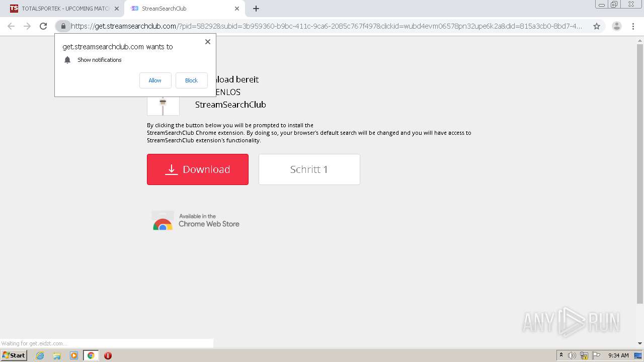The height and width of the screenshot is (362, 644).
Task: Click the forward navigation arrow
Action: [27, 26]
